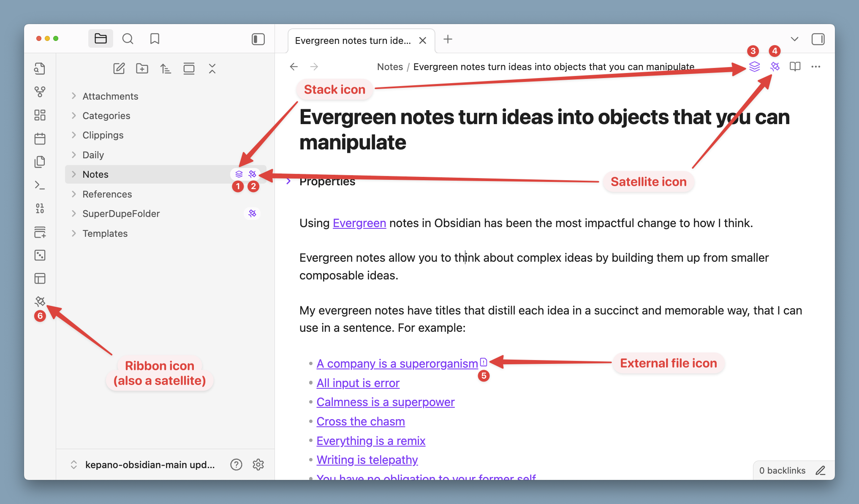Open the graph view ribbon icon
The width and height of the screenshot is (859, 504).
pos(40,92)
